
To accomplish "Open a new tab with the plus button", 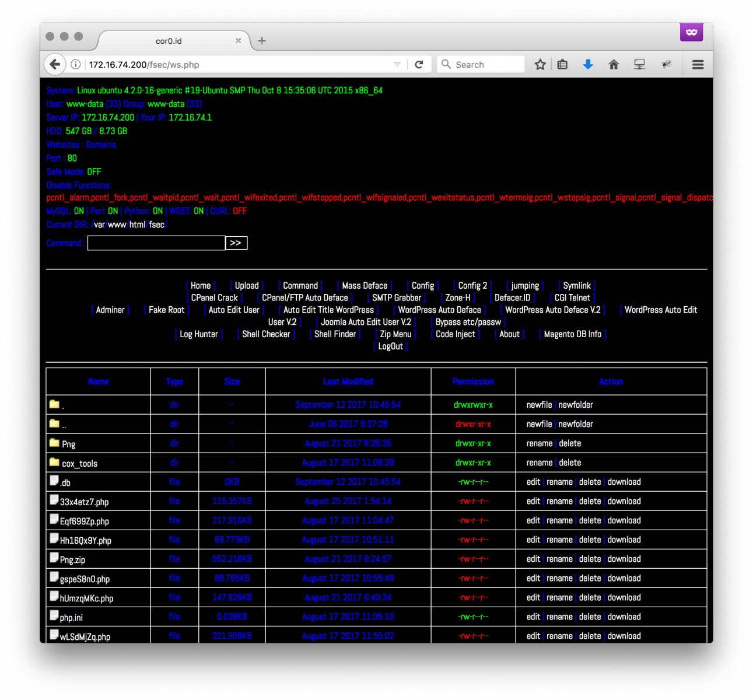I will click(x=261, y=41).
